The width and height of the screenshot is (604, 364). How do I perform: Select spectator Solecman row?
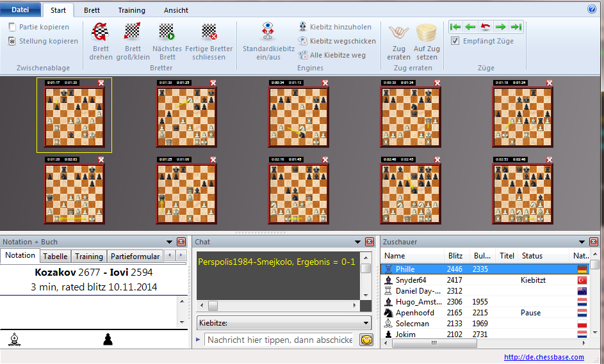485,323
